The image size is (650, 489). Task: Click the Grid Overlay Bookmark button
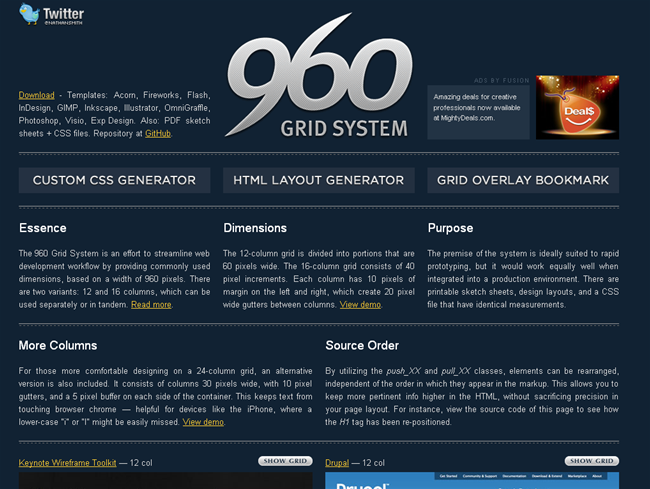tap(523, 180)
